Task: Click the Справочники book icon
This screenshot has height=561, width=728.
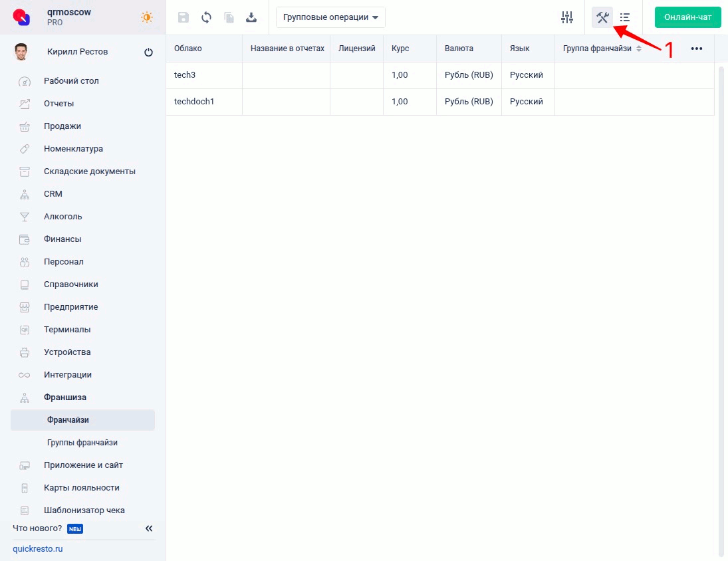Action: point(25,284)
